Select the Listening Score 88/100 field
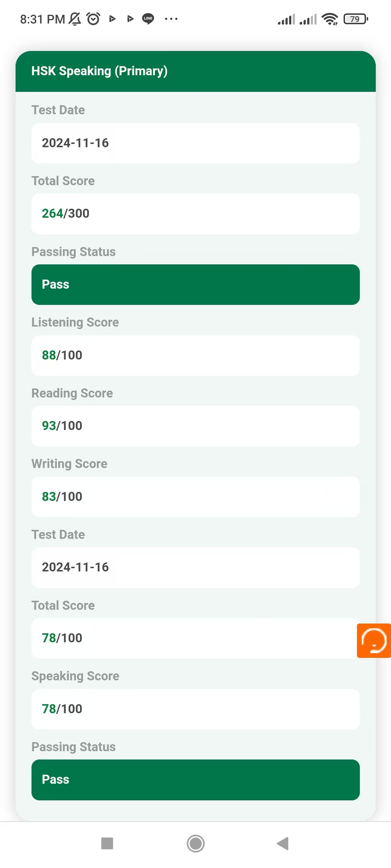The image size is (391, 868). 195,355
